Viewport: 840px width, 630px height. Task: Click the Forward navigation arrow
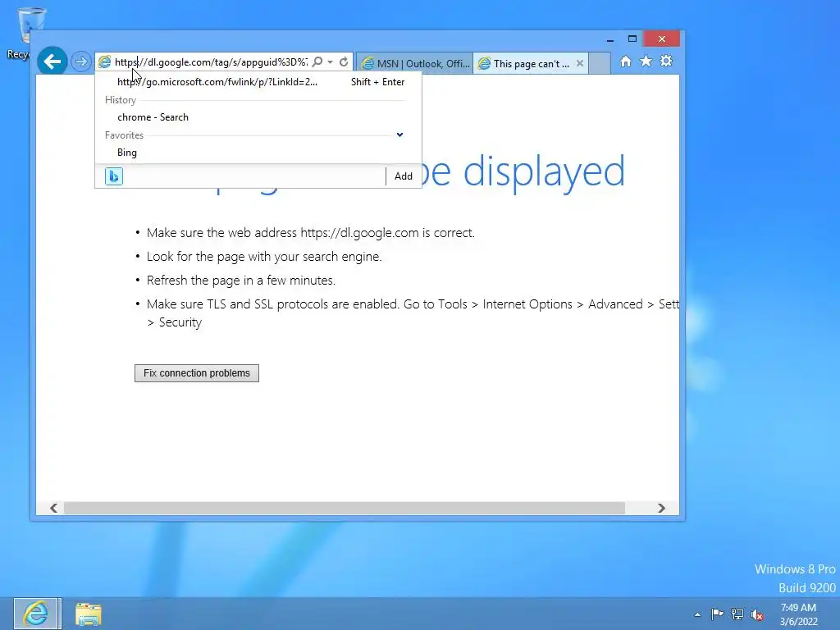pos(81,62)
